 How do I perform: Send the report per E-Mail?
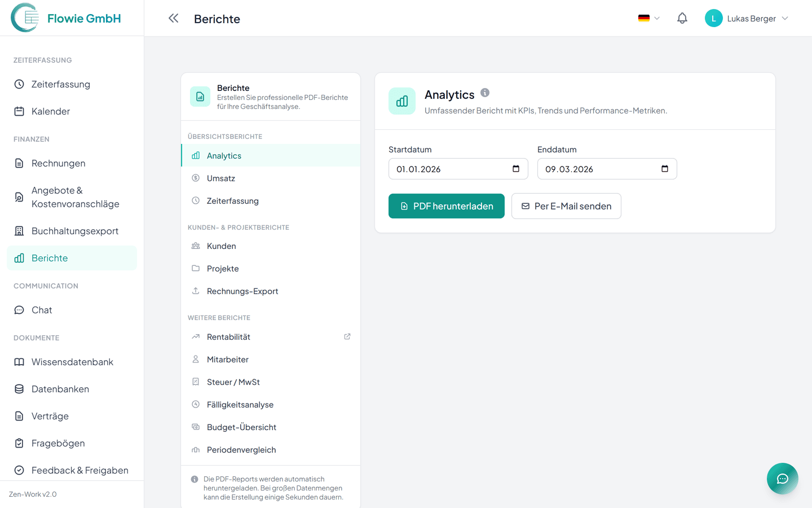tap(566, 206)
